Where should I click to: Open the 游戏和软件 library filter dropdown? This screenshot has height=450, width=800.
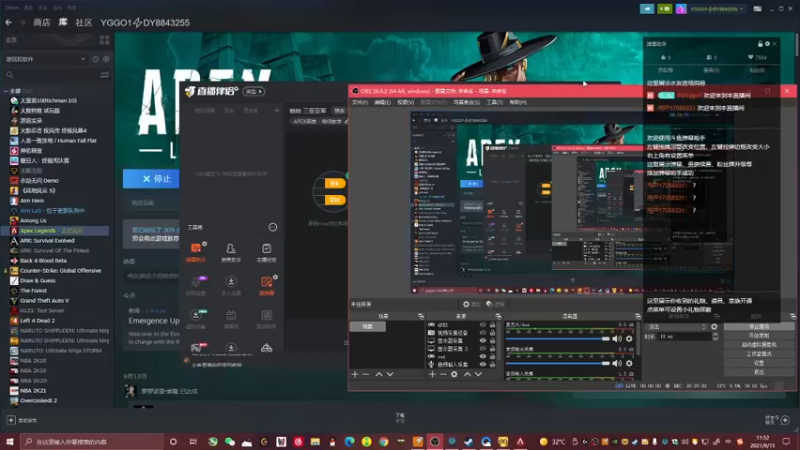[x=45, y=59]
